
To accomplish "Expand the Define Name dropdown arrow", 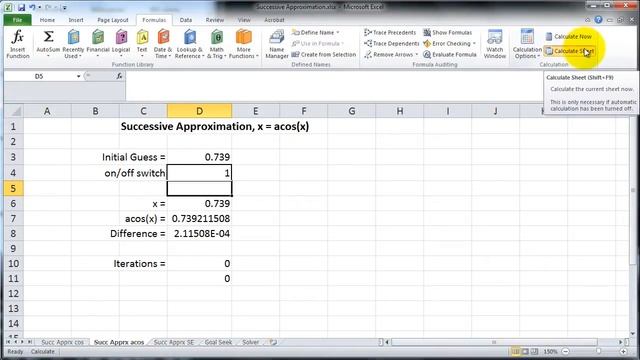I will click(x=338, y=33).
